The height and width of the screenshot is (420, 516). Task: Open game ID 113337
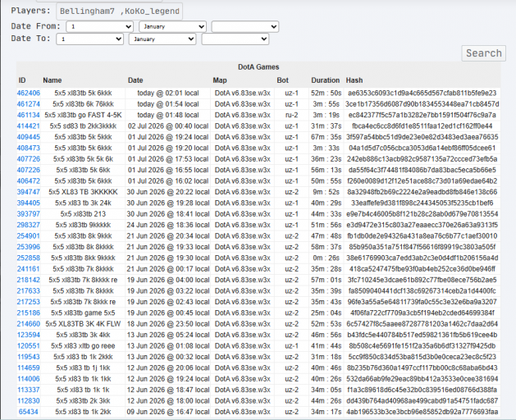[x=28, y=390]
